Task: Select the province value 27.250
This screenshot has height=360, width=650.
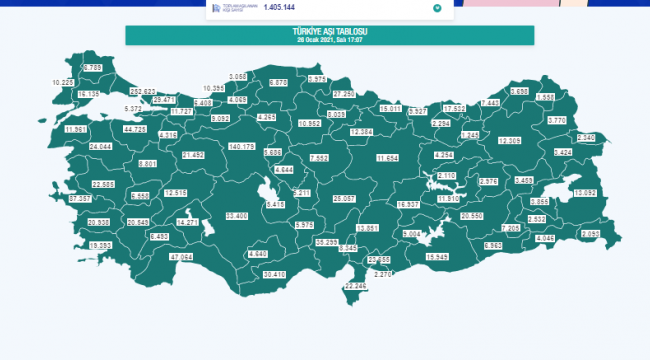Action: [344, 94]
